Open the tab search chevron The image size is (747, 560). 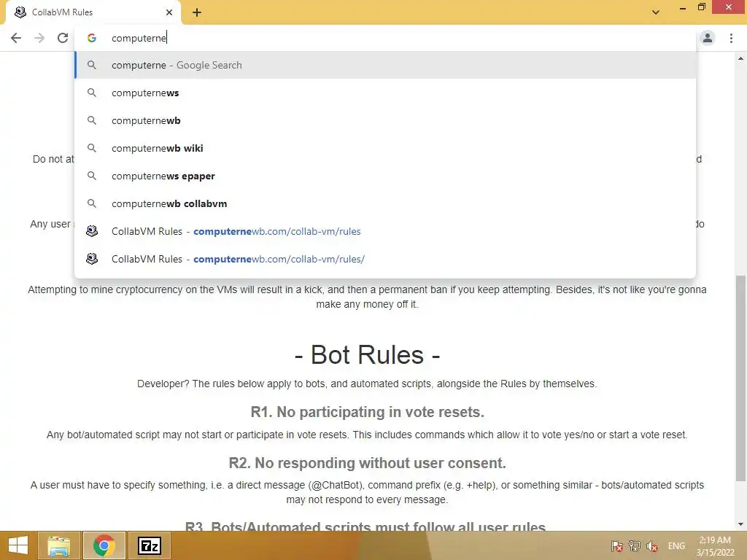(656, 12)
